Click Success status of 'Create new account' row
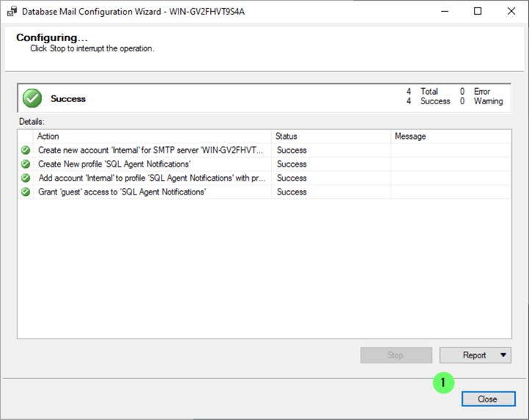The height and width of the screenshot is (420, 529). [x=292, y=151]
